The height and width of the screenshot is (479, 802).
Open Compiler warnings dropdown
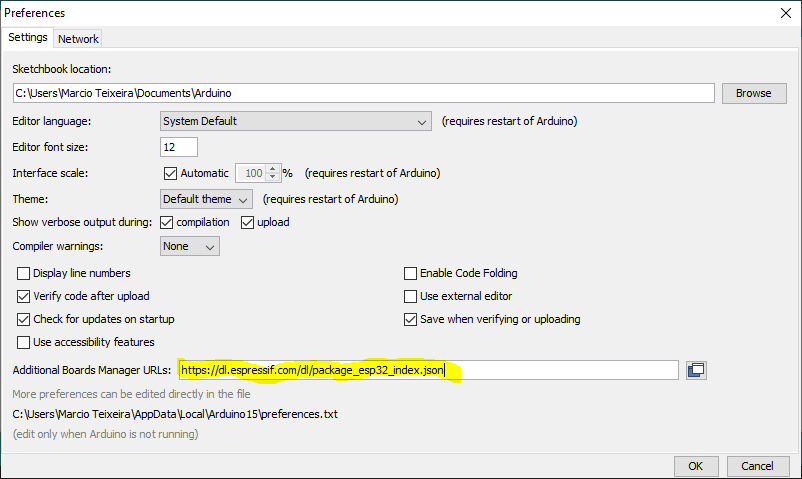190,246
